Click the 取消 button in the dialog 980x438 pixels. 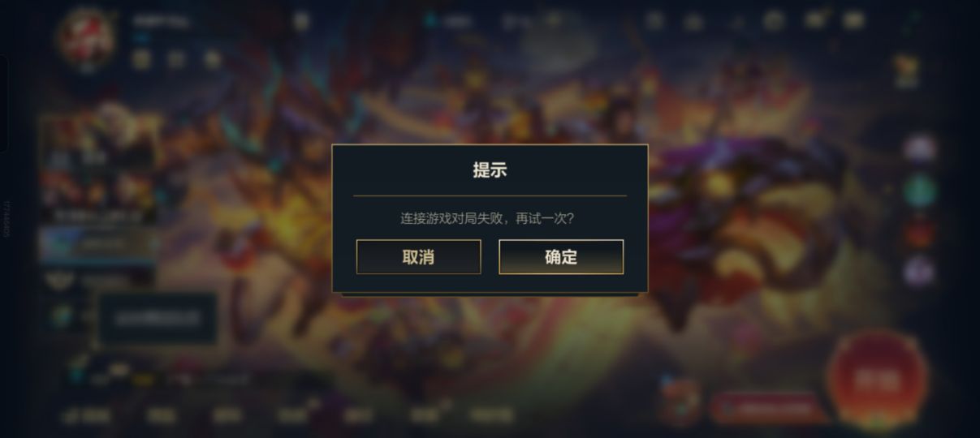coord(418,257)
